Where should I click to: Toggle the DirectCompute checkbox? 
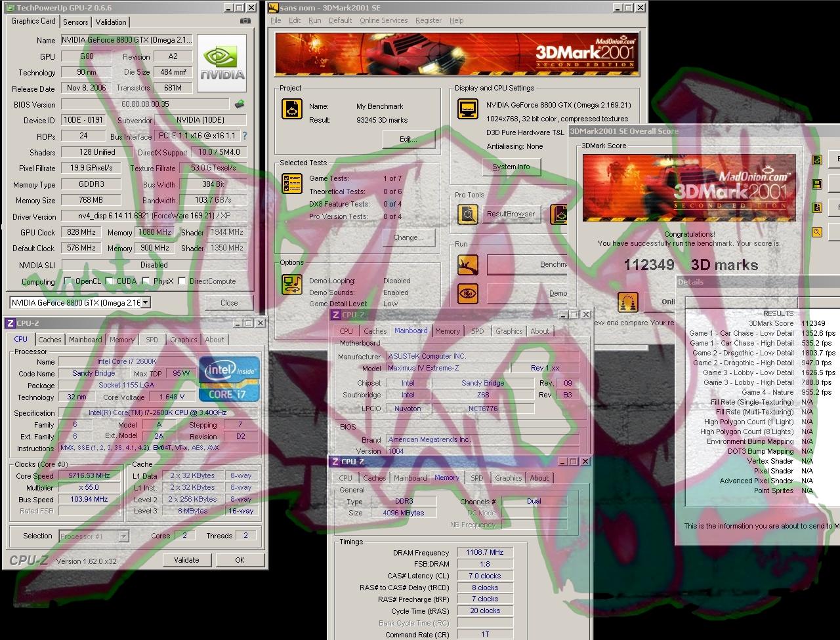183,281
